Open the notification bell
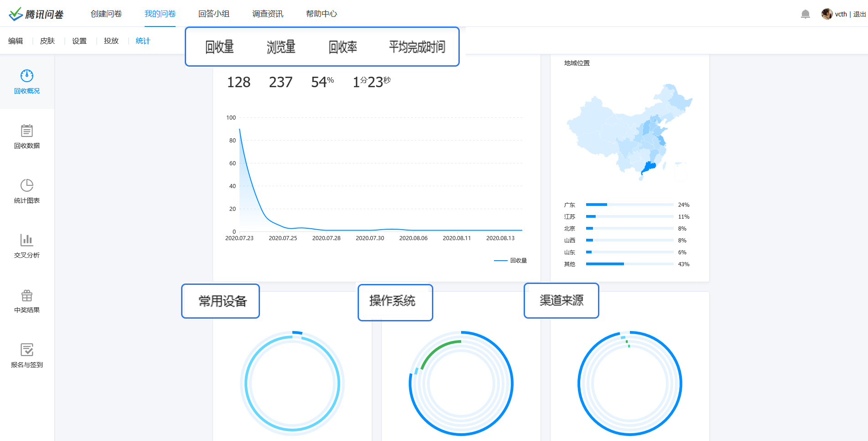The image size is (868, 441). [806, 14]
